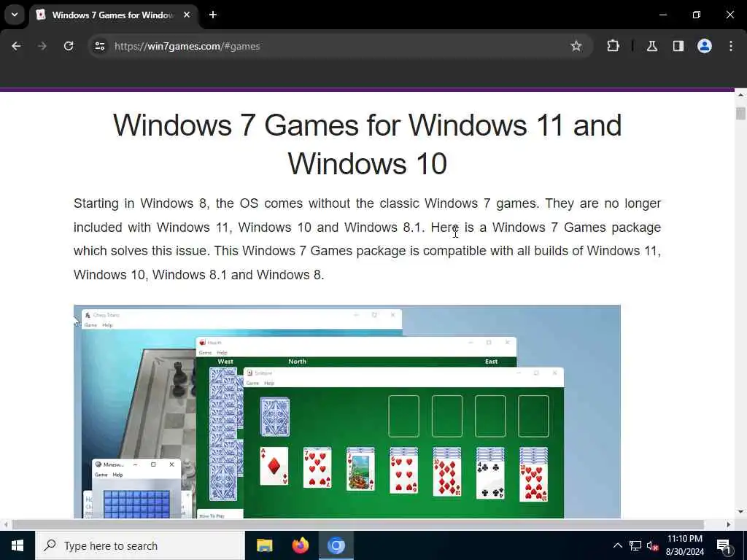Screen dimensions: 747x560
Task: Reload the win7games page
Action: (69, 46)
